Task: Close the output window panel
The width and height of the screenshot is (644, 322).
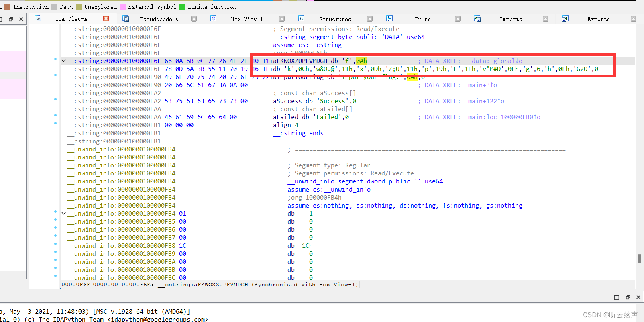Action: click(x=638, y=297)
